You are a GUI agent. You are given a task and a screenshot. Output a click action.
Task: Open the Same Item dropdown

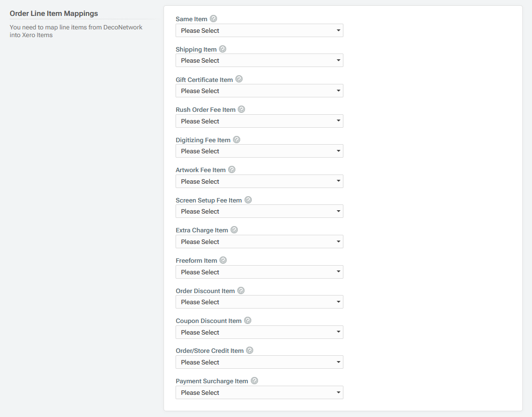click(x=259, y=30)
